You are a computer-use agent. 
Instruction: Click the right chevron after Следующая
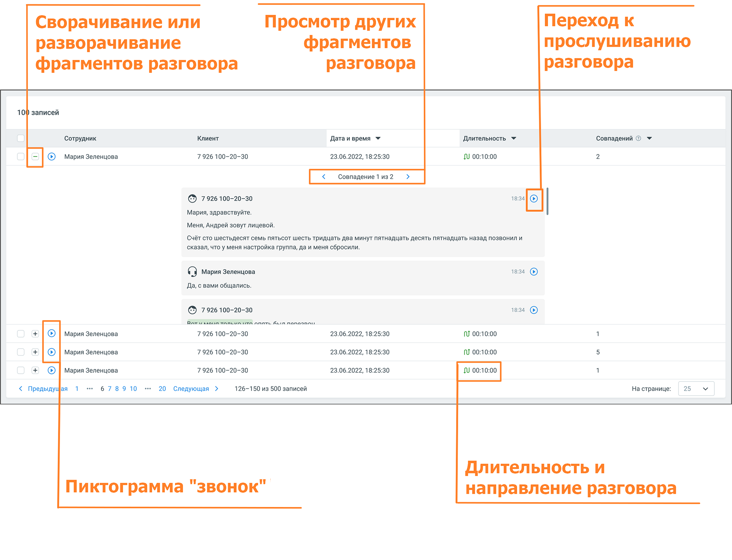(x=217, y=389)
